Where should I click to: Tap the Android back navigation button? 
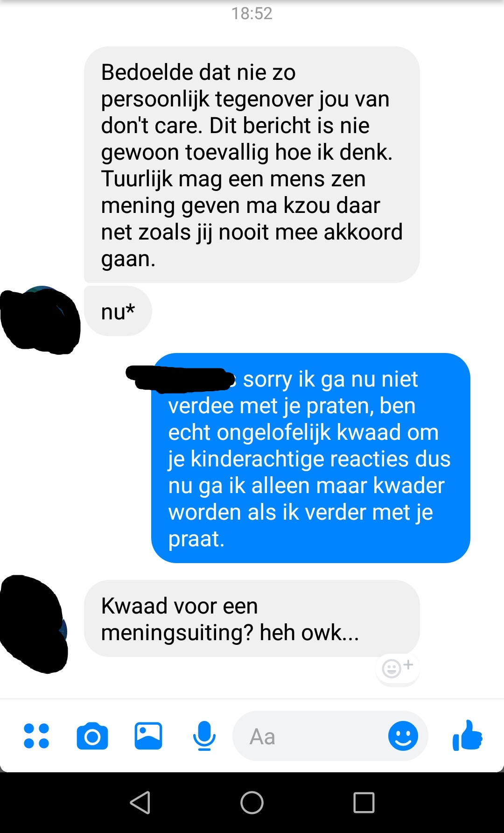[140, 803]
